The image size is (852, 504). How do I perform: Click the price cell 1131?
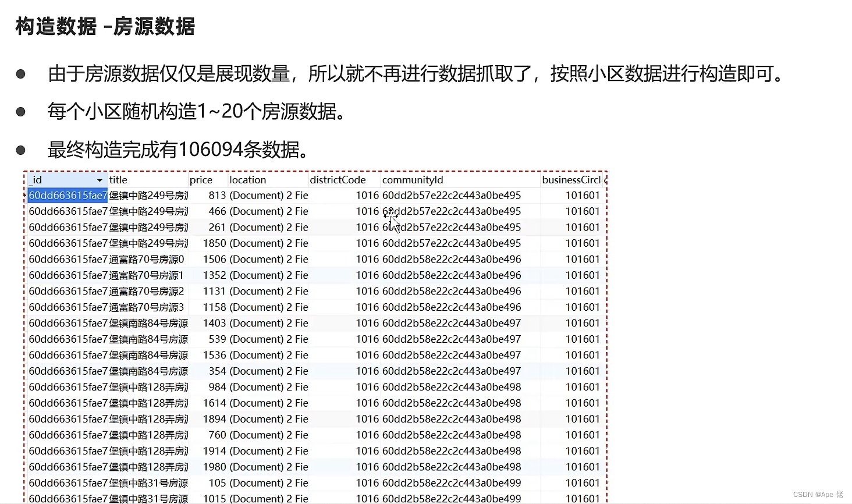point(208,292)
